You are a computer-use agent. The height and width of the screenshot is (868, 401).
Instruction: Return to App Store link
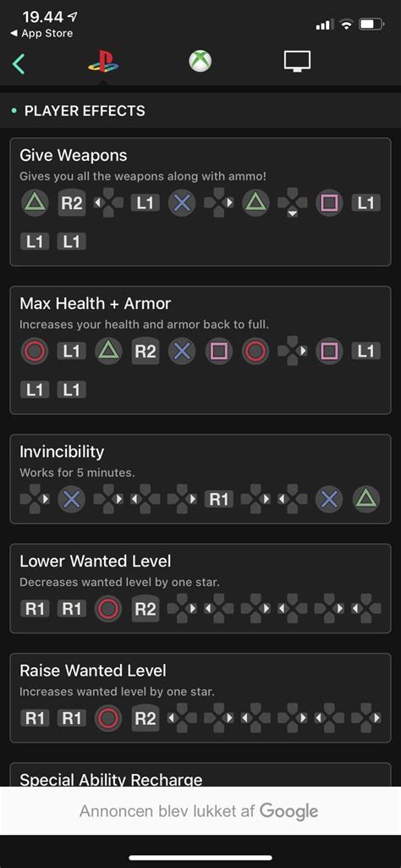[41, 34]
